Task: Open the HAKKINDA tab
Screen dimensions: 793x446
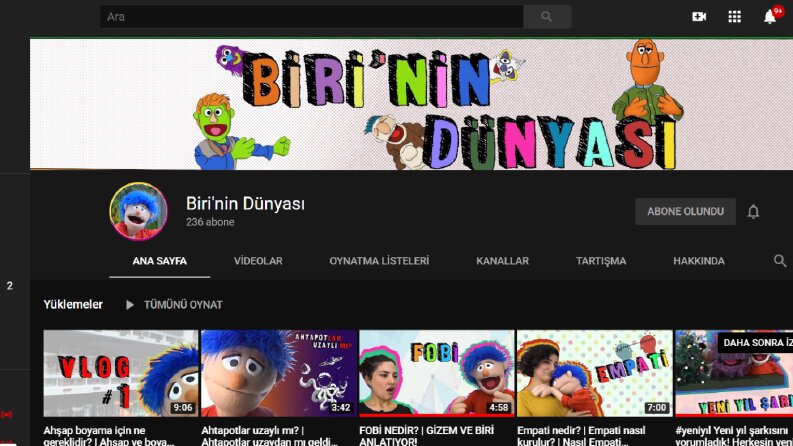Action: click(698, 261)
